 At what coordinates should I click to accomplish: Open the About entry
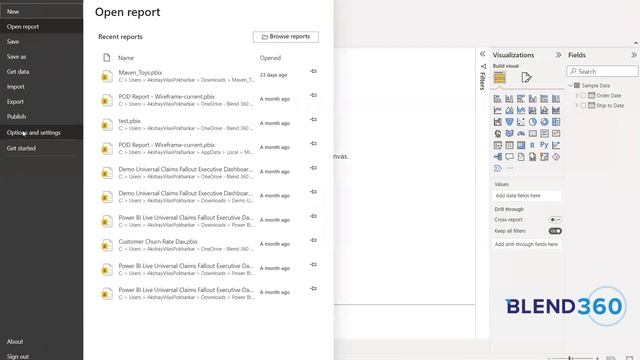[41, 342]
